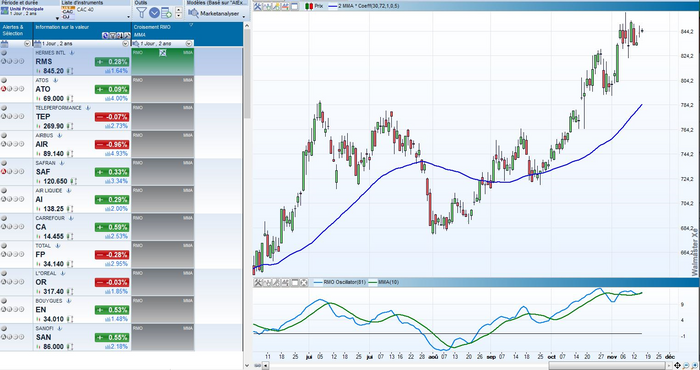Select the Alertes & Sélection column header
700x370 pixels.
[x=17, y=31]
